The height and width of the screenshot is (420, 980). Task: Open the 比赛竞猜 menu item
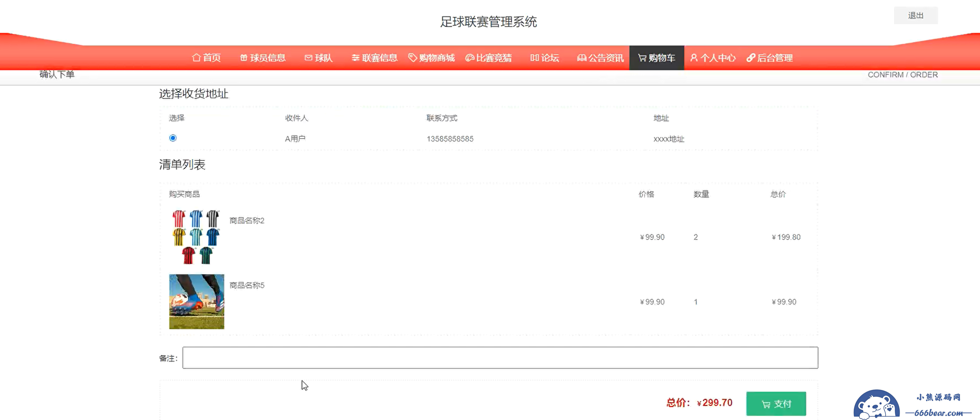tap(489, 58)
